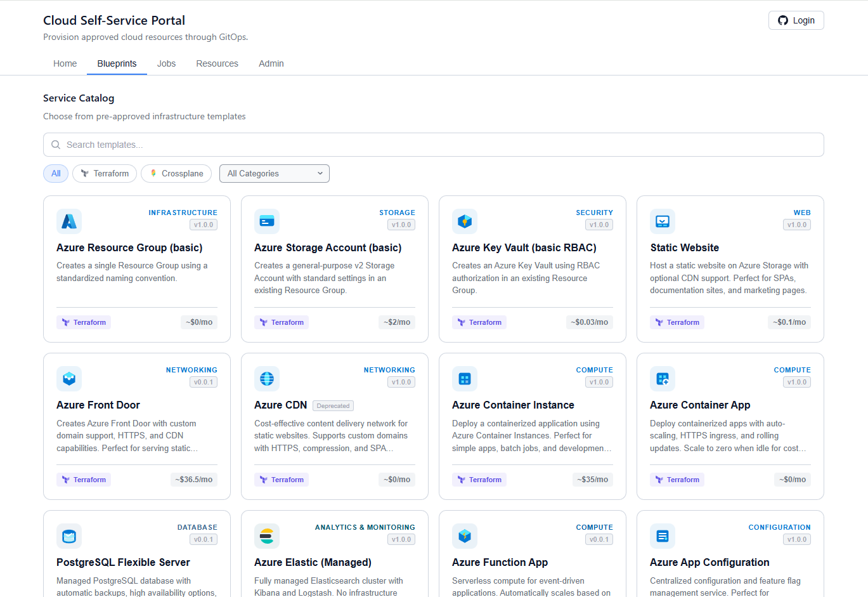Switch to the Jobs tab

166,63
